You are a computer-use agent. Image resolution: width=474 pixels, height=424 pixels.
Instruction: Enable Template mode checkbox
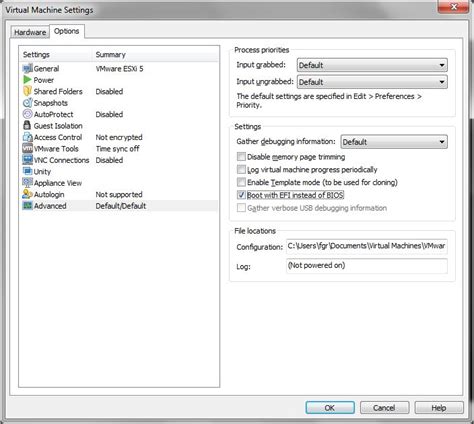241,182
